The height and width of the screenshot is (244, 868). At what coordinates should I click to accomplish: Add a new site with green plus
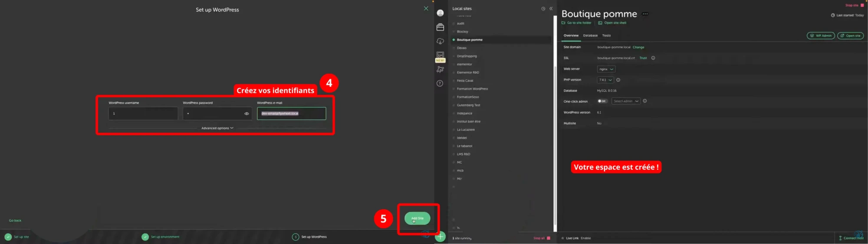coord(440,237)
